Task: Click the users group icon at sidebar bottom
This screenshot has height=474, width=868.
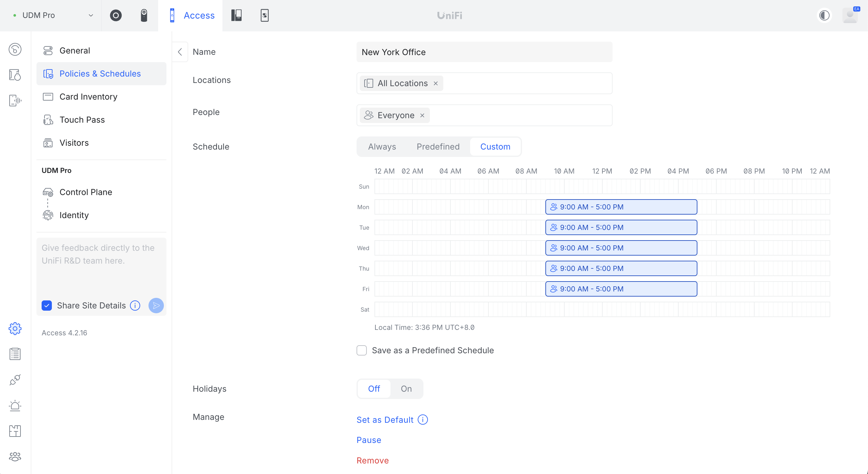Action: [15, 456]
